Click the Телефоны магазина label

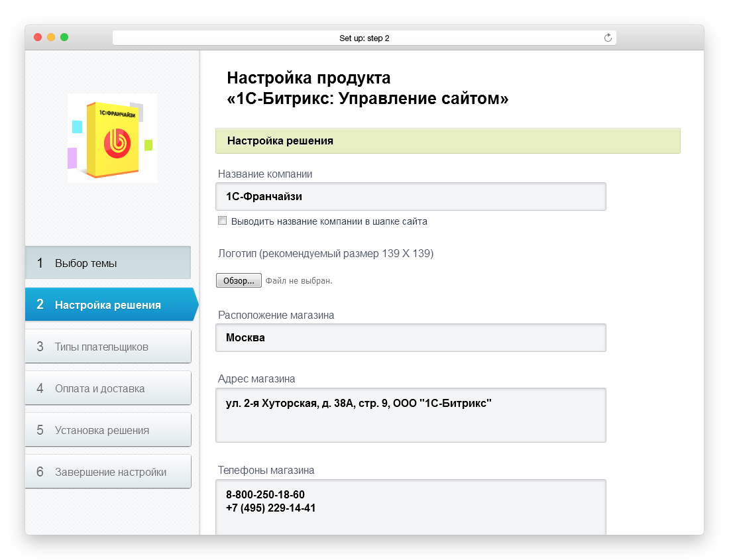[x=266, y=471]
